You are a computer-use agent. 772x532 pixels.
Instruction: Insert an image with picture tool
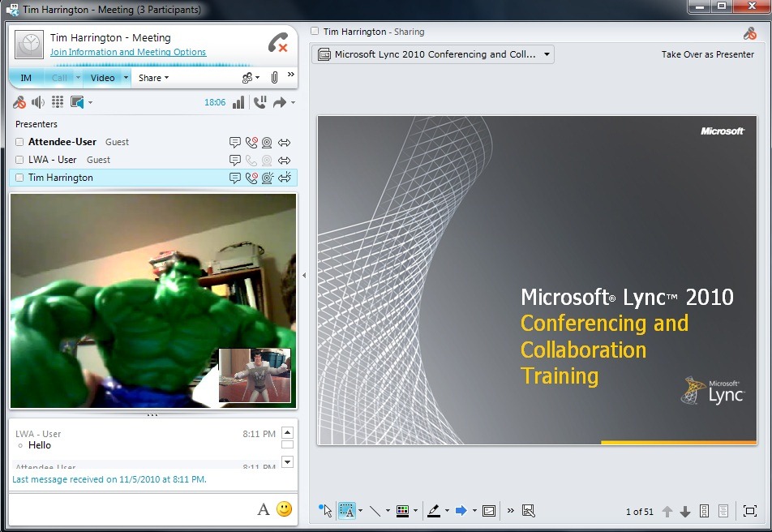pyautogui.click(x=489, y=511)
